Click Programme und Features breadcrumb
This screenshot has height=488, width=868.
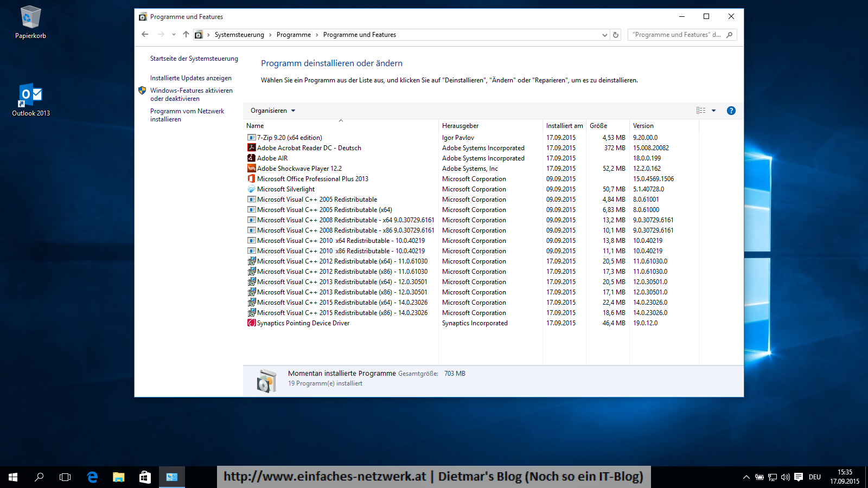pyautogui.click(x=360, y=35)
